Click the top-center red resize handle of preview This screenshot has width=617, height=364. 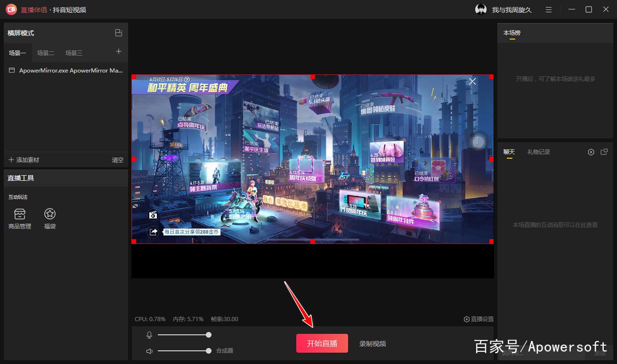click(312, 77)
